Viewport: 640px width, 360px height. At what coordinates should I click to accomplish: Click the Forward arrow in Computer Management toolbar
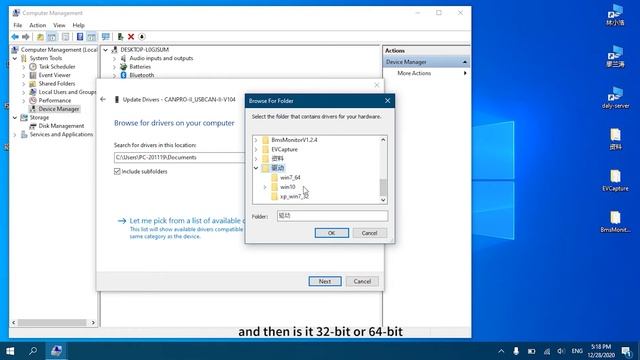click(26, 37)
